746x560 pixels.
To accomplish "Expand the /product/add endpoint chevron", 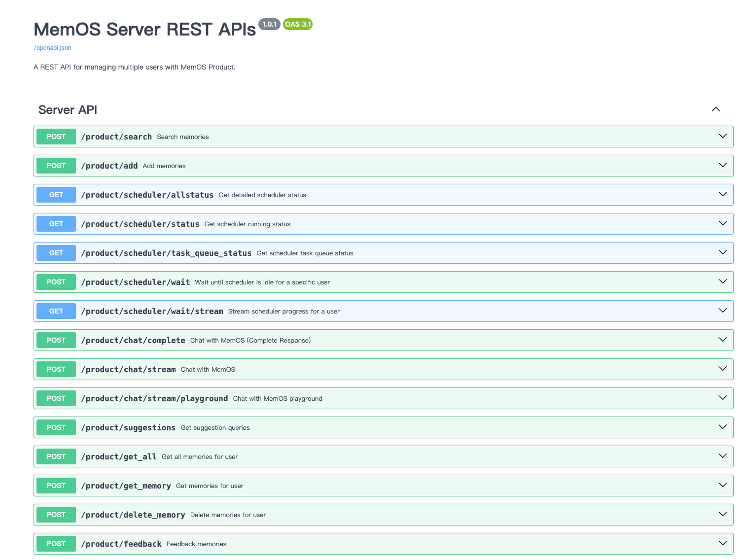I will [x=722, y=165].
